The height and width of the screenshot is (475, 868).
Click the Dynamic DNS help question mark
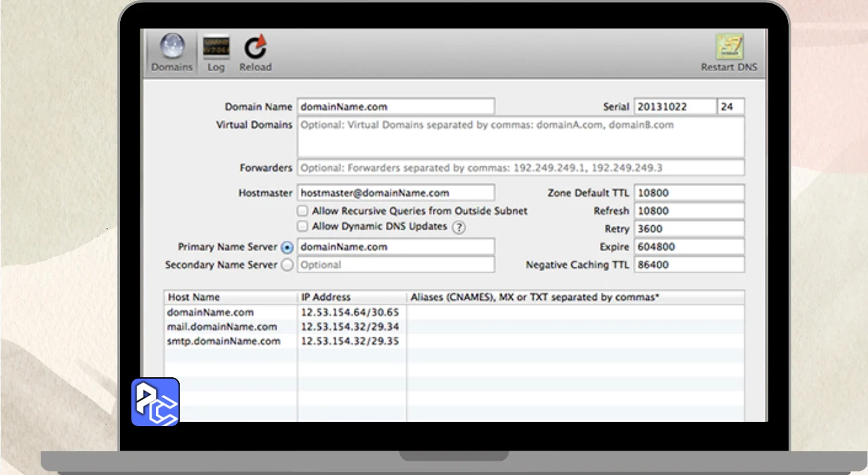(459, 227)
